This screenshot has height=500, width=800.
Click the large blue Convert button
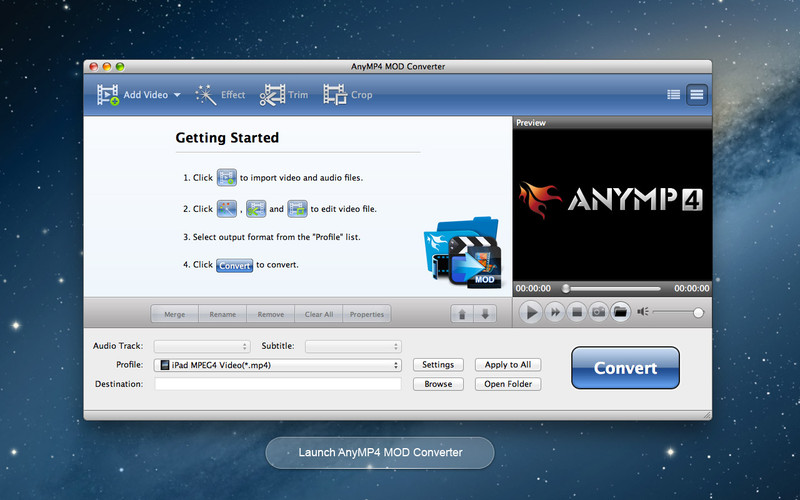(x=626, y=368)
